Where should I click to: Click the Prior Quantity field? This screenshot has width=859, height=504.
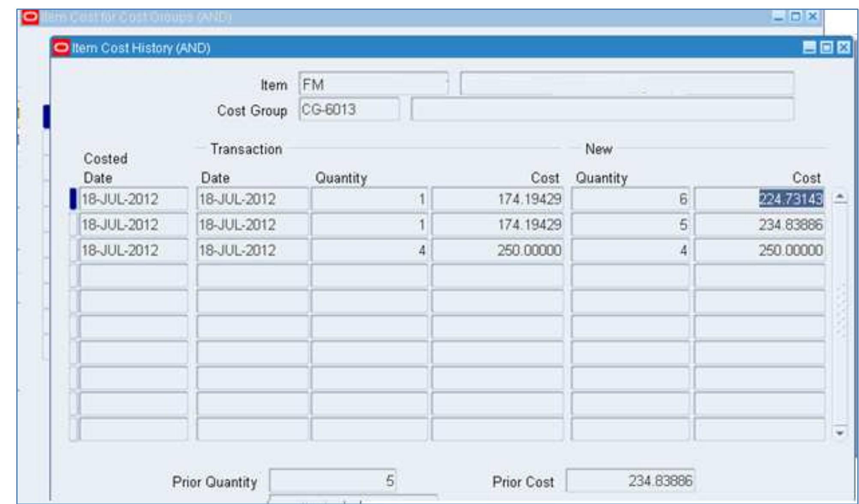coord(332,480)
